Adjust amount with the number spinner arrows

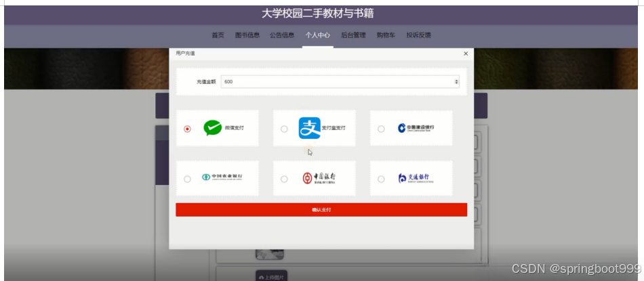pos(456,82)
